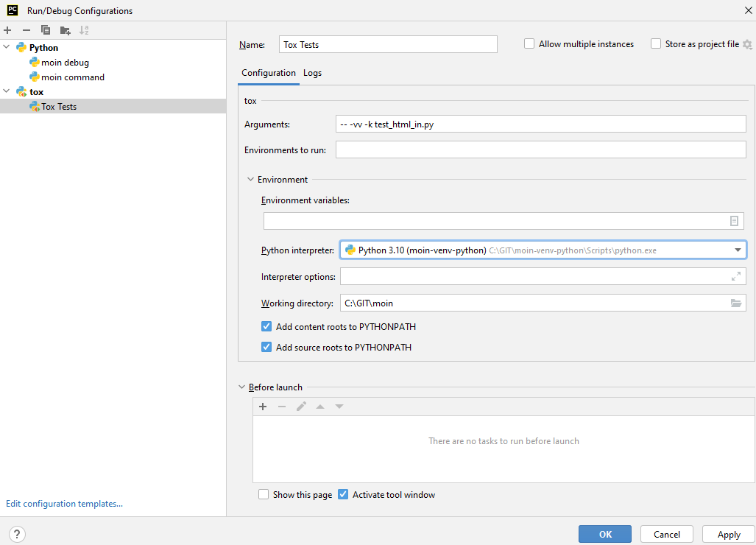Open the help question mark button
The image size is (756, 545).
(18, 534)
